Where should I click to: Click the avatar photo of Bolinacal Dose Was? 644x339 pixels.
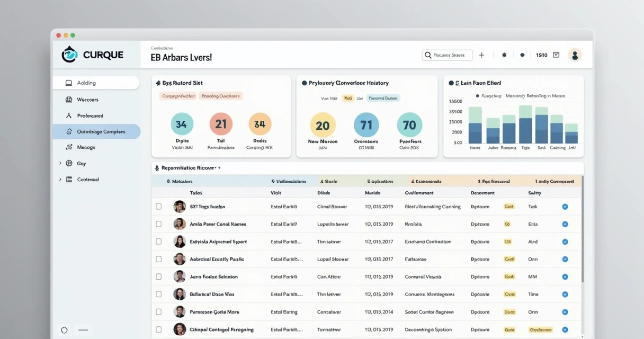point(180,294)
